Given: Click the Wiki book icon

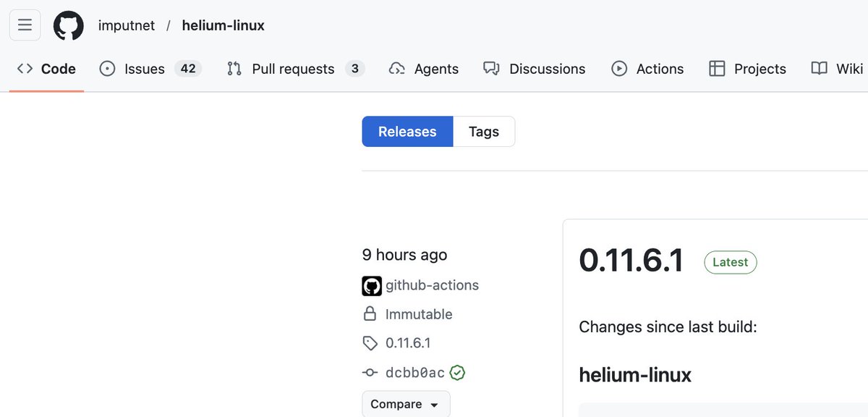Looking at the screenshot, I should 820,69.
